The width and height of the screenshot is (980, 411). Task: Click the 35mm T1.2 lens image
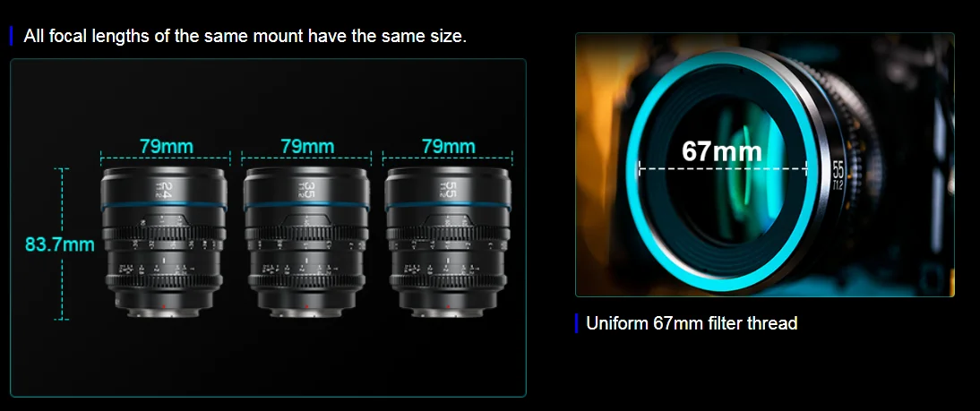[x=306, y=243]
